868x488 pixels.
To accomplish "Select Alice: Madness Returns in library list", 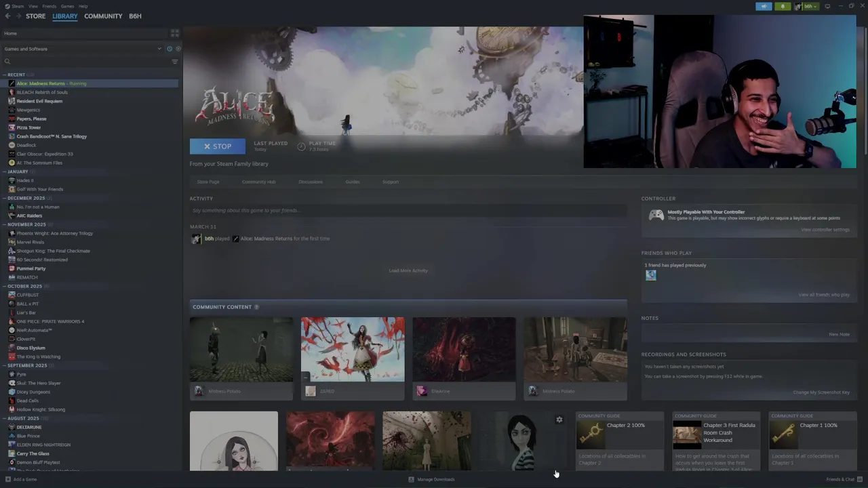I will 90,83.
